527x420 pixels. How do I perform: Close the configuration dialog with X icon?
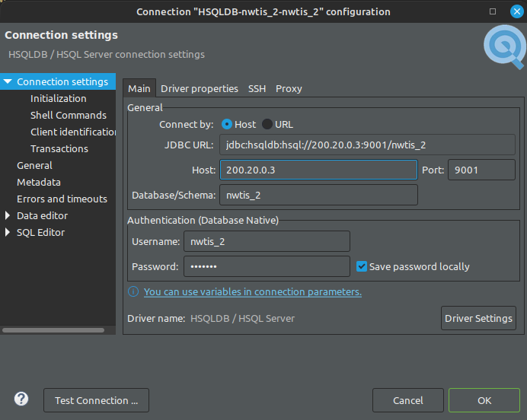[516, 11]
